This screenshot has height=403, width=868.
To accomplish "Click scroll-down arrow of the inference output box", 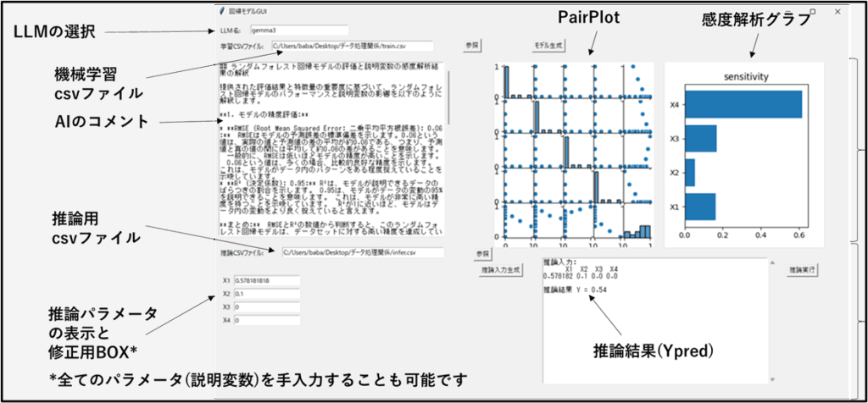I will click(x=771, y=378).
